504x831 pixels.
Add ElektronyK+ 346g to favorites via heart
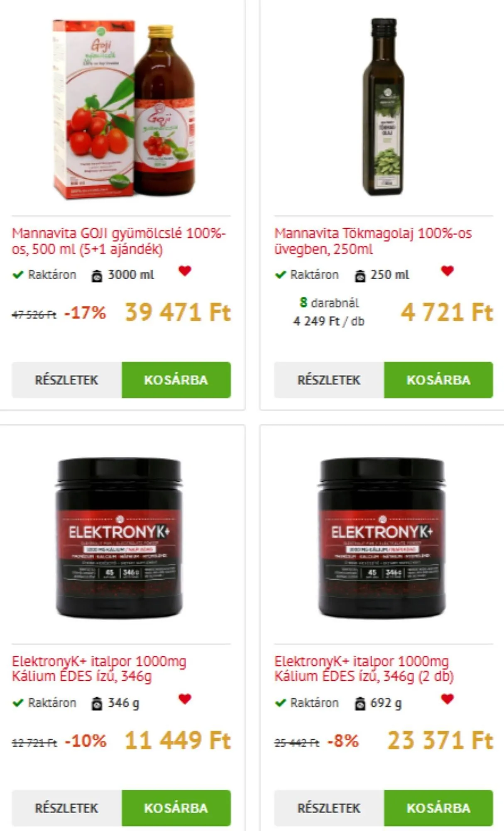185,699
